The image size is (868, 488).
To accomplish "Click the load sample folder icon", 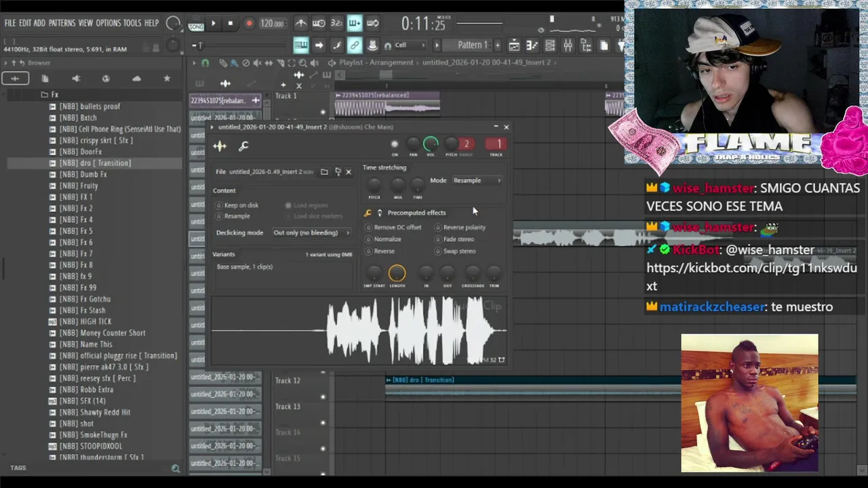I will (x=324, y=172).
